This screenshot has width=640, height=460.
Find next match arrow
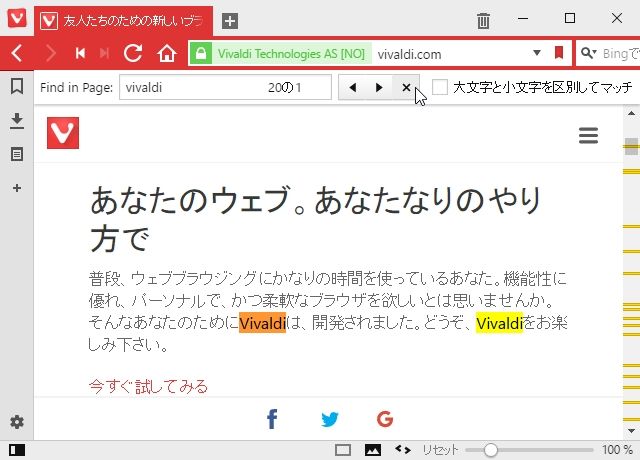[x=379, y=87]
